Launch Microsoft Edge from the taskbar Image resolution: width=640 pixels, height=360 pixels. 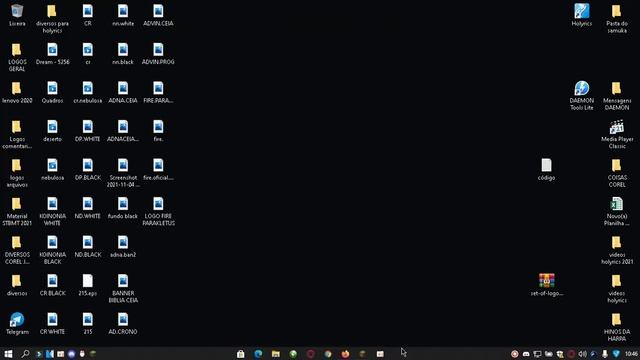click(258, 354)
